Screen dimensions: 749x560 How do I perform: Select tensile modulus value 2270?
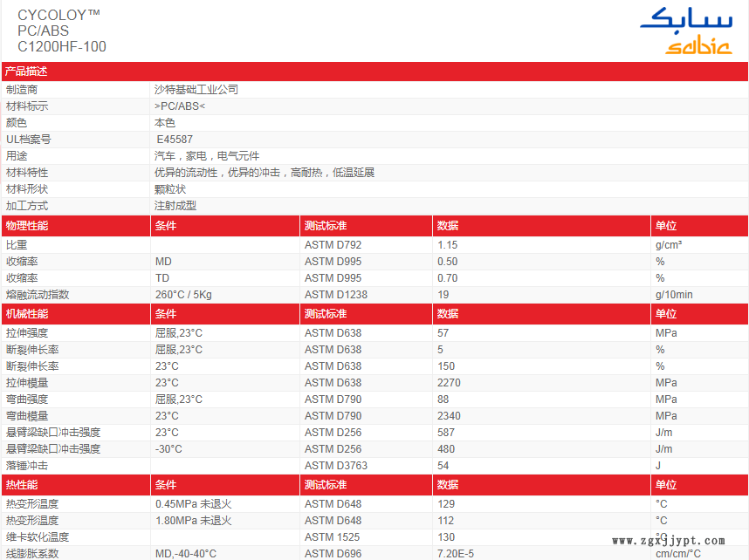tap(449, 383)
